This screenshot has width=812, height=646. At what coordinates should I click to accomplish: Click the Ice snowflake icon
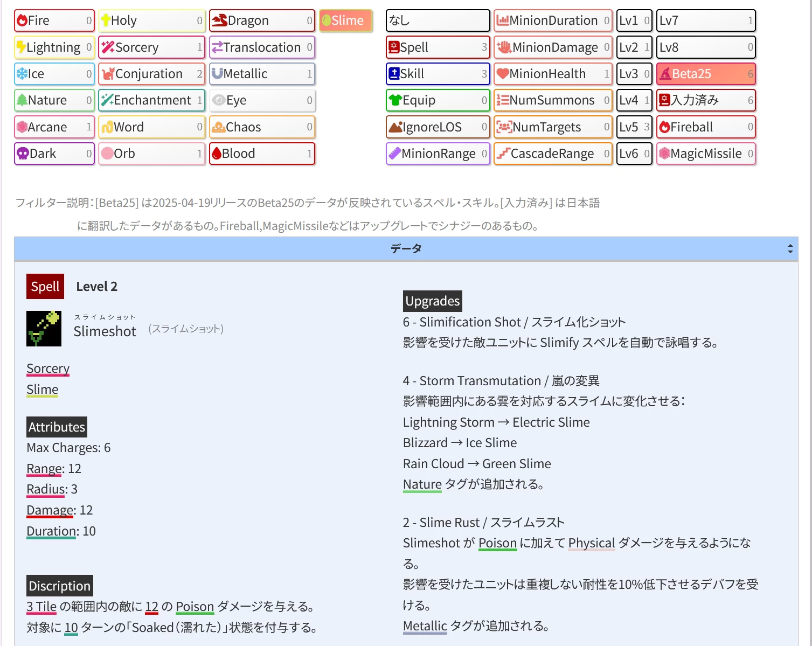[x=22, y=74]
